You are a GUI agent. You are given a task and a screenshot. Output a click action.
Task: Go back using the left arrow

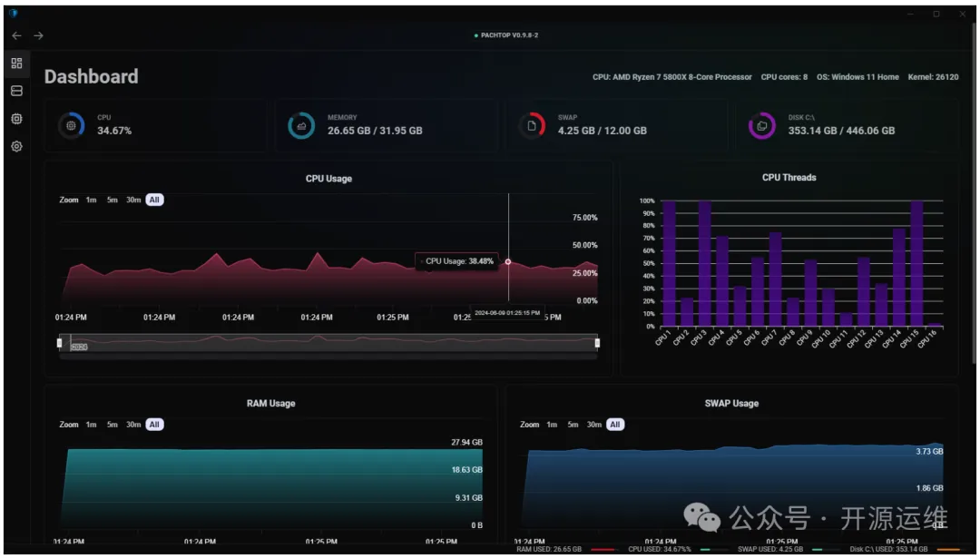tap(16, 35)
